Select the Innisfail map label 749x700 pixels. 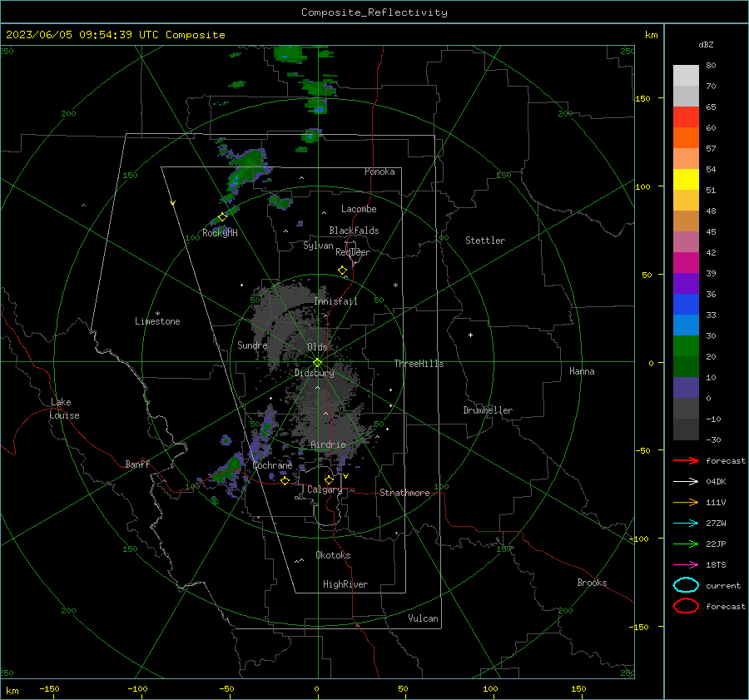[x=335, y=301]
